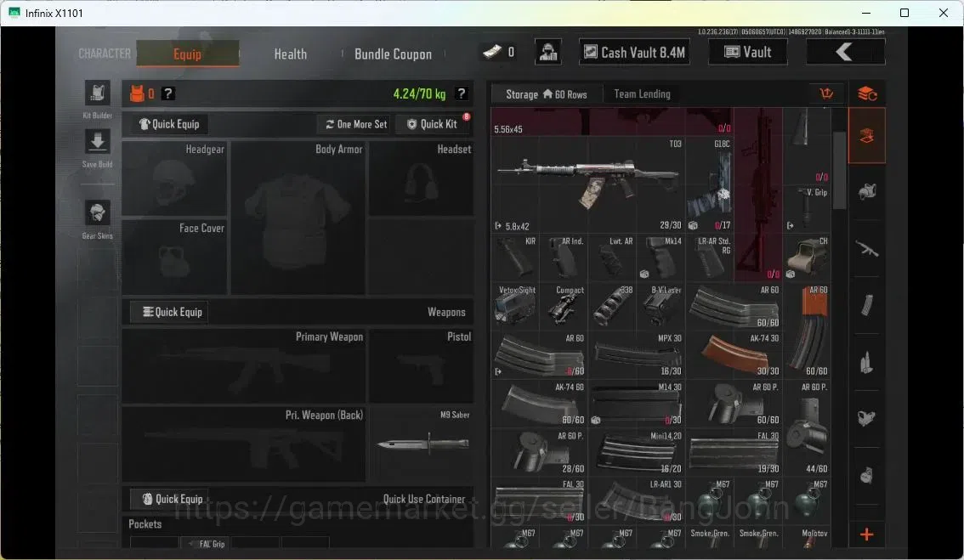Click the storage vertical scrollbar
The image size is (964, 560).
coord(839,170)
